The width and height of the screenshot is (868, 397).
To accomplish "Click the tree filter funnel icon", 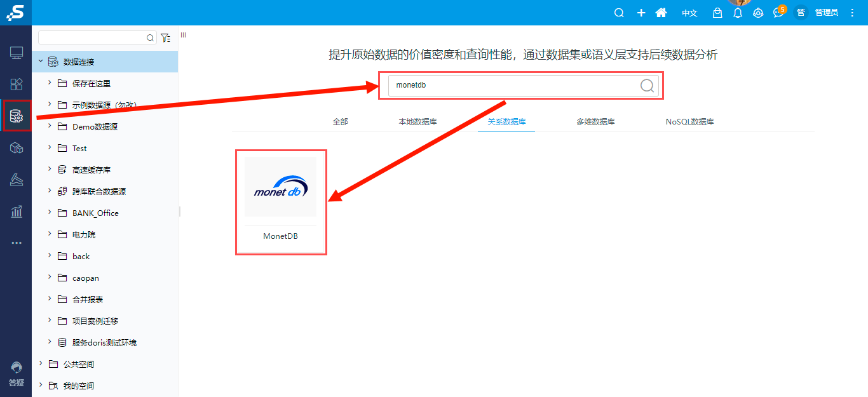I will pos(165,38).
